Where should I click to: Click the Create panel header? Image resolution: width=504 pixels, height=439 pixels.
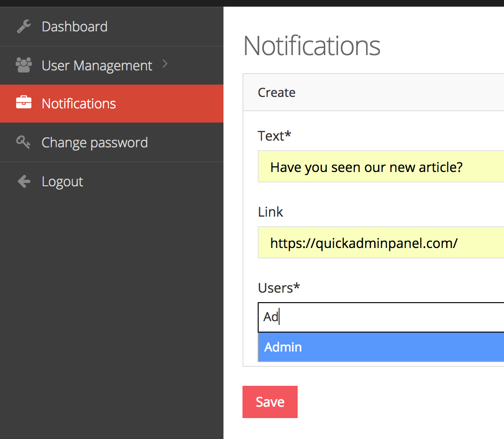point(276,93)
